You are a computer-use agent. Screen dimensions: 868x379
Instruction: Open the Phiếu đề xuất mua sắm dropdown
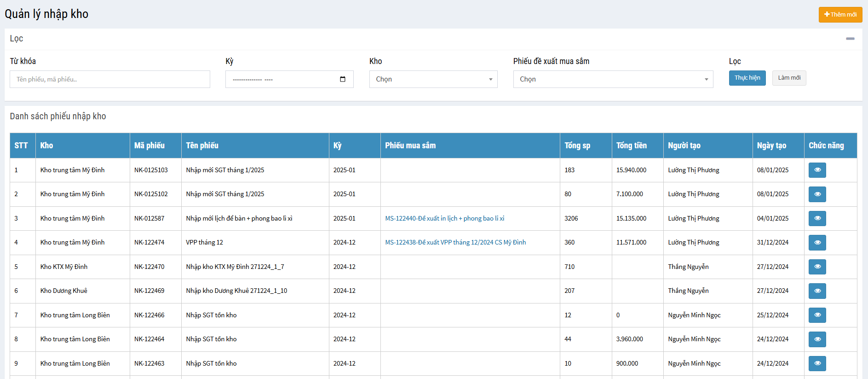pos(613,79)
